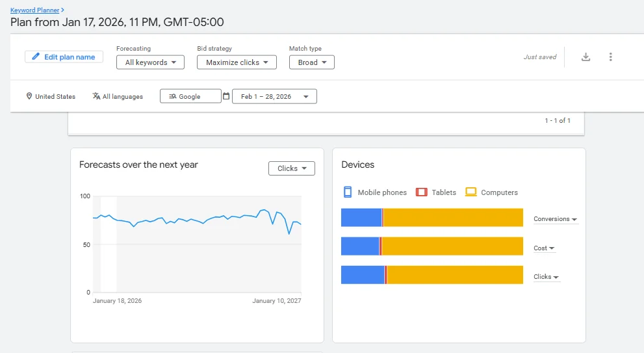Click the Tablets legend icon
Viewport: 644px width, 353px height.
(421, 192)
